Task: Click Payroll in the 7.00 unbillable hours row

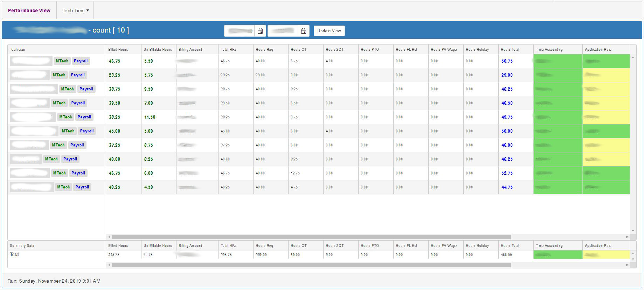Action: coord(78,103)
